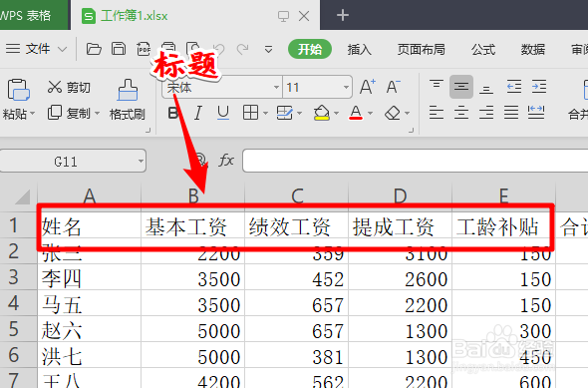588x388 pixels.
Task: Switch to the 数据 tab
Action: pyautogui.click(x=533, y=49)
